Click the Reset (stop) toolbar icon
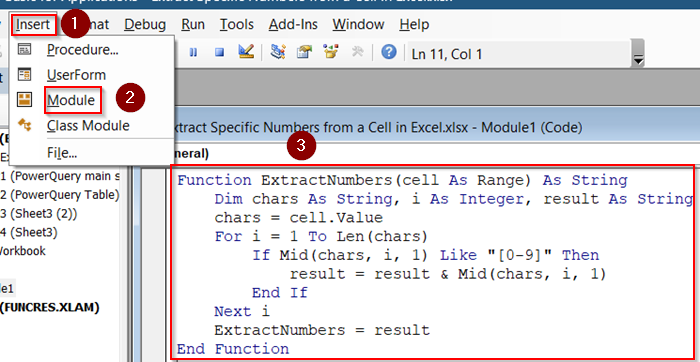The height and width of the screenshot is (362, 700). pos(219,53)
